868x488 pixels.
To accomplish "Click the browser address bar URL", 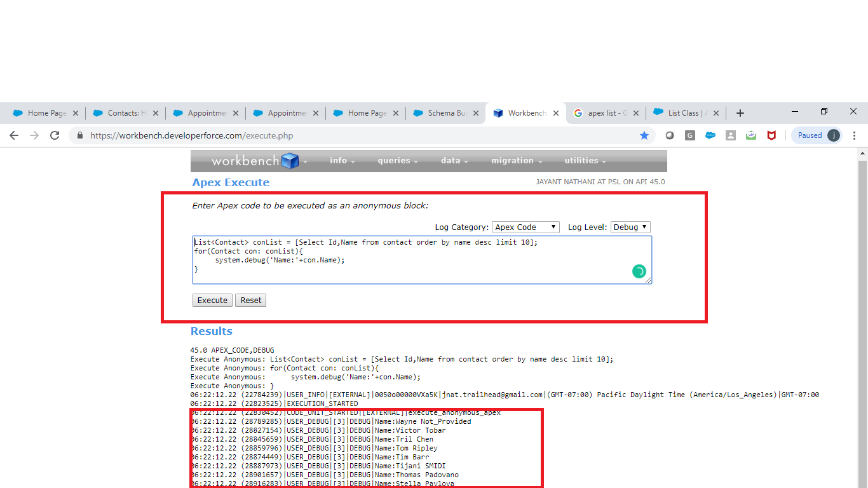I will pos(191,135).
